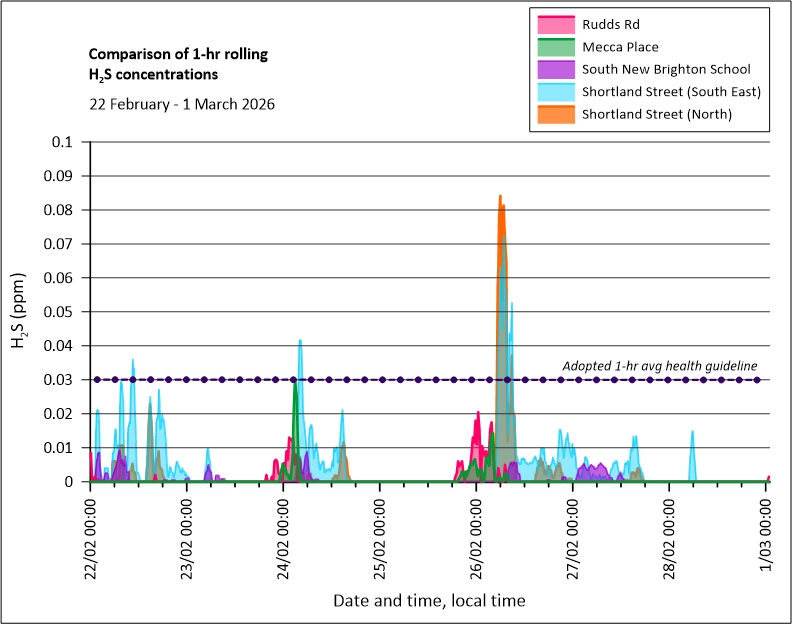The width and height of the screenshot is (792, 624).
Task: Select the Shortland Street (North) legend text
Action: click(x=657, y=114)
